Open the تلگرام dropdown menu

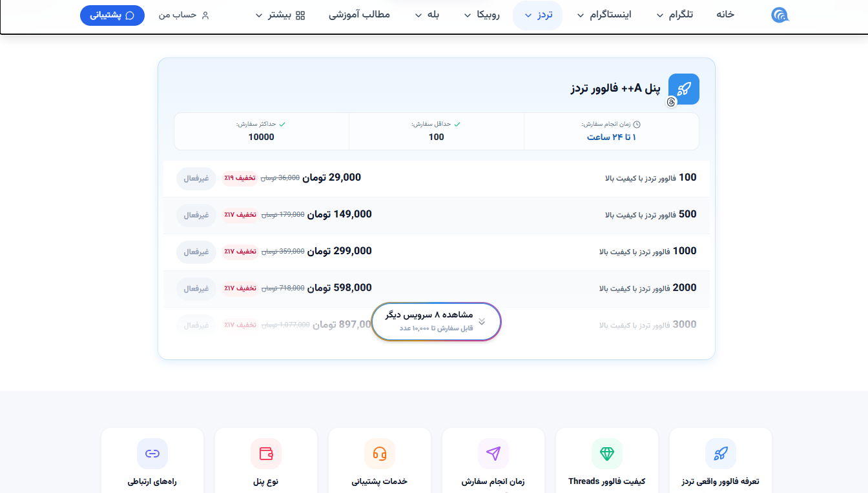click(x=674, y=15)
